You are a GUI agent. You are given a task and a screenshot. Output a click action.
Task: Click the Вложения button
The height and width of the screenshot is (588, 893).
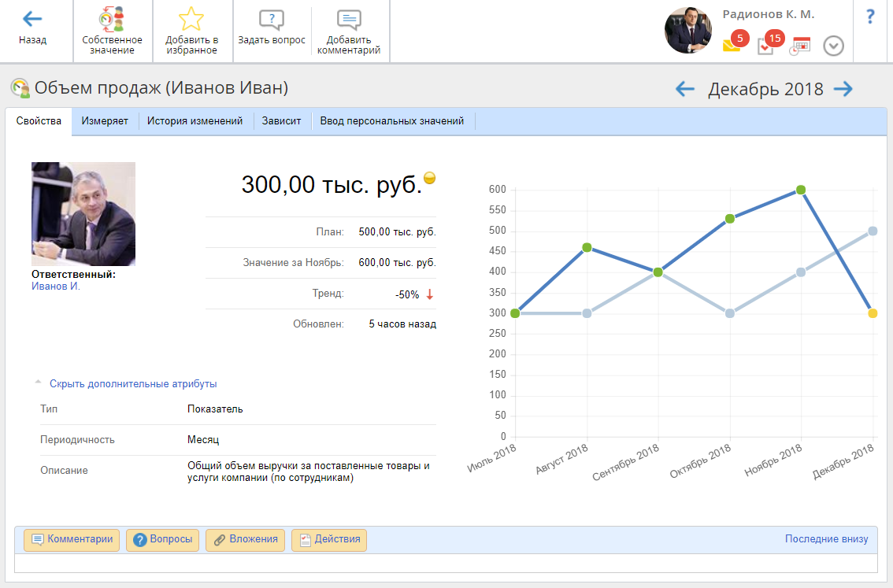click(245, 540)
